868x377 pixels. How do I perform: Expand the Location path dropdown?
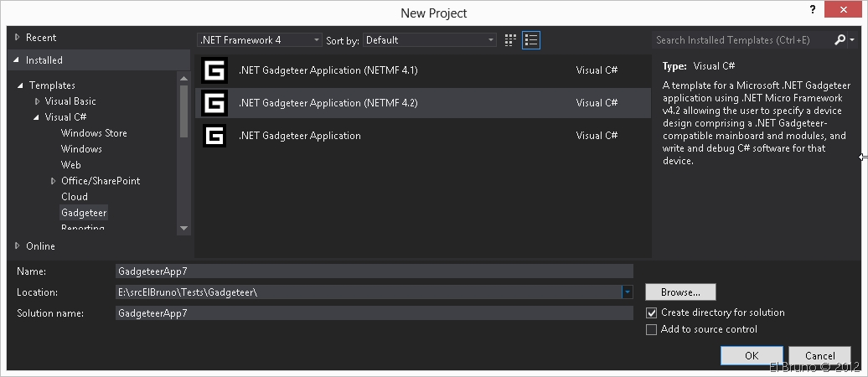(627, 292)
